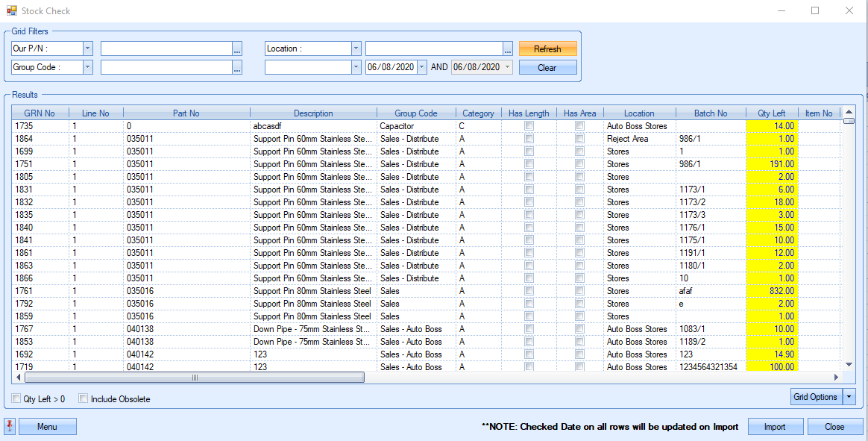Viewport: 868px width, 441px height.
Task: Click the Grid Options dropdown arrow
Action: [x=849, y=397]
